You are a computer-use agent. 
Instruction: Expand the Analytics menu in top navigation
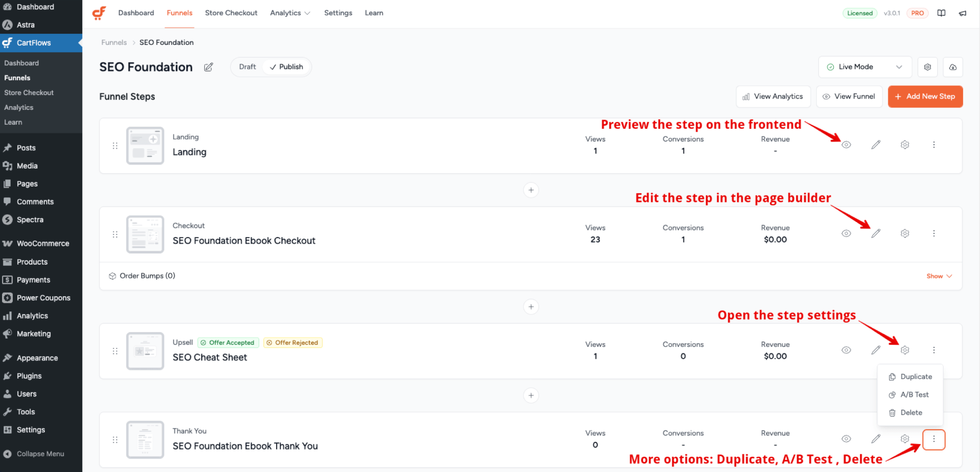pyautogui.click(x=290, y=13)
